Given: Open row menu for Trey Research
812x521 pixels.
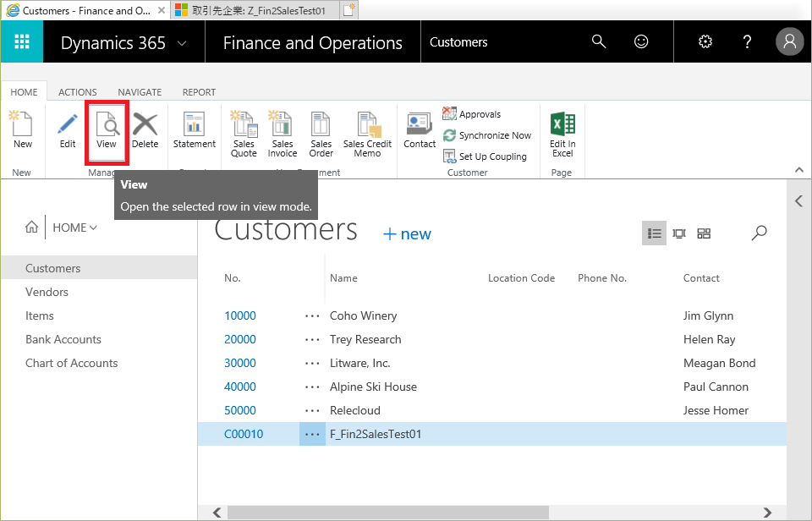Looking at the screenshot, I should (x=312, y=340).
